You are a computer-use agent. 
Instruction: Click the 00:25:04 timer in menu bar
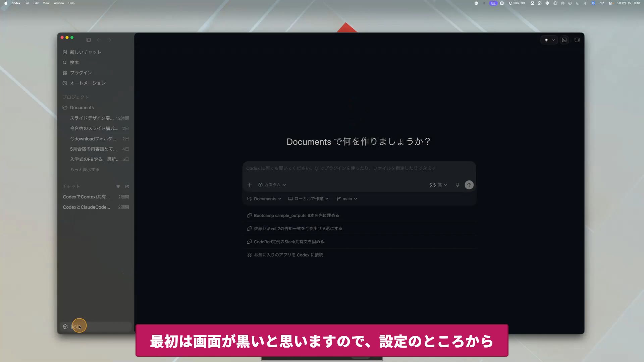click(517, 3)
